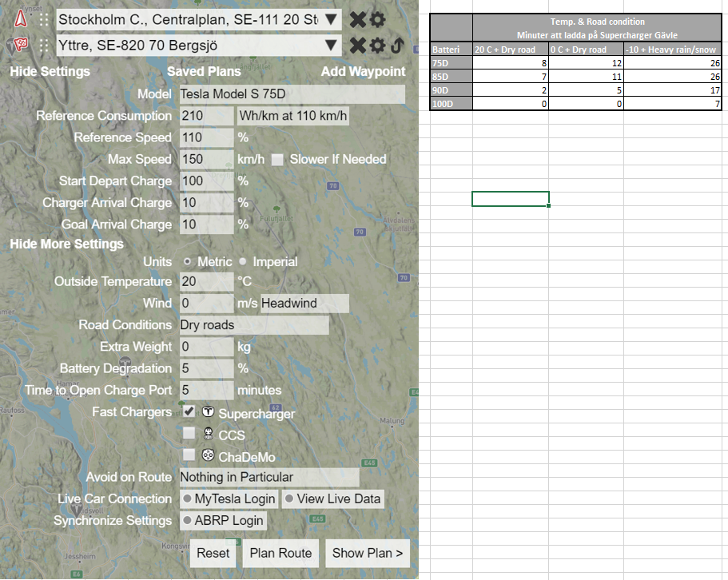This screenshot has width=728, height=580.
Task: Select the Batteri header cell in spreadsheet
Action: coord(452,50)
